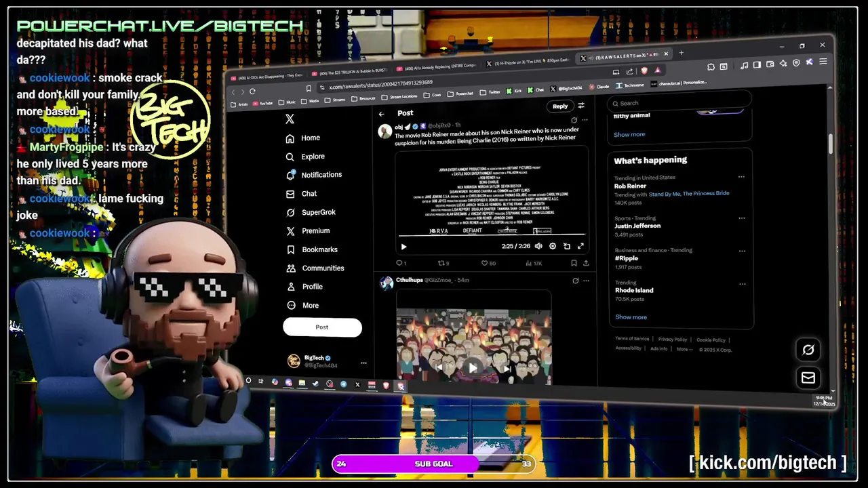The width and height of the screenshot is (868, 488).
Task: Open Communities in X sidebar
Action: pos(315,268)
